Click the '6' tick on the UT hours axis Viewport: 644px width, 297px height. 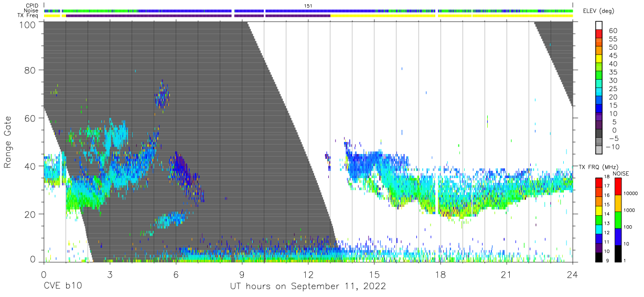[176, 274]
